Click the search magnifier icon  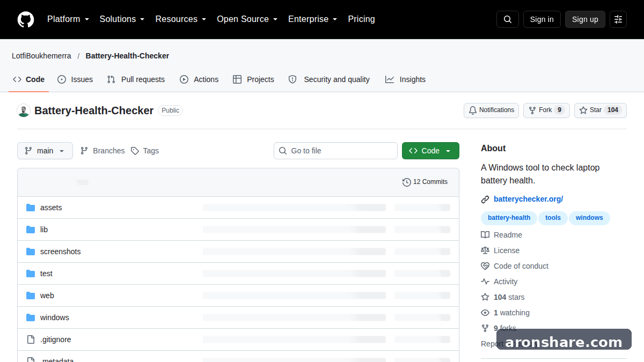coord(508,19)
